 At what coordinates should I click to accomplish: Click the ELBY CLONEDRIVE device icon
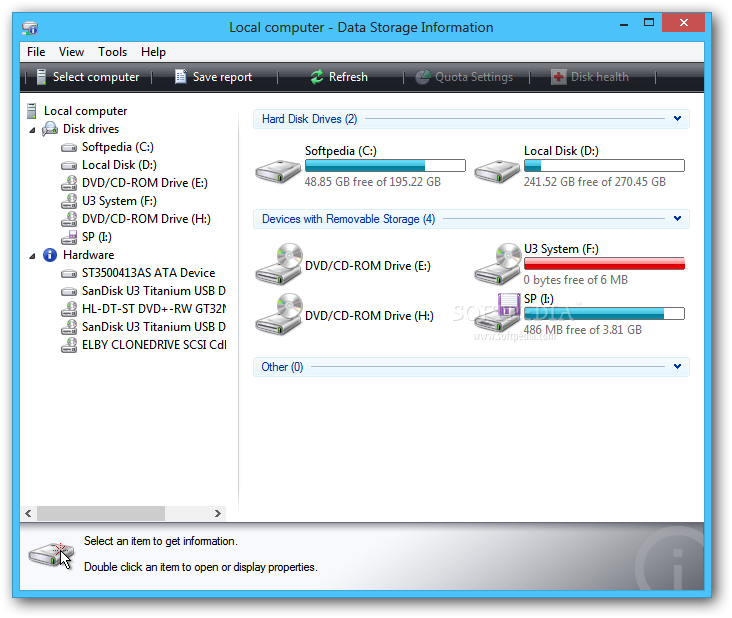coord(69,345)
